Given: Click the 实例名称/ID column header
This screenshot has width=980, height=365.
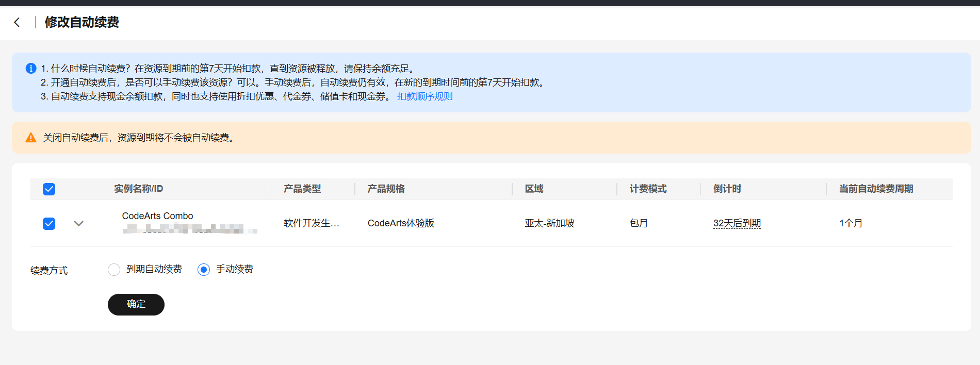Looking at the screenshot, I should (138, 189).
